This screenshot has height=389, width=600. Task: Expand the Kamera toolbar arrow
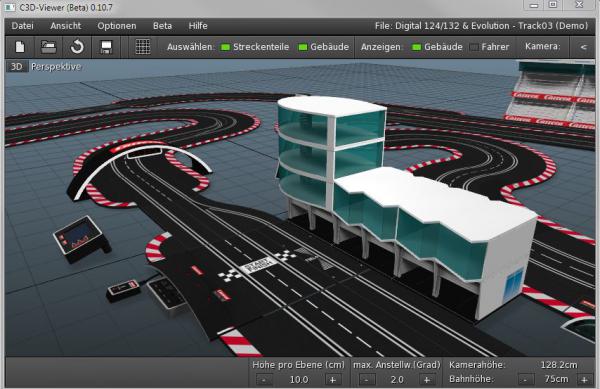pos(583,47)
